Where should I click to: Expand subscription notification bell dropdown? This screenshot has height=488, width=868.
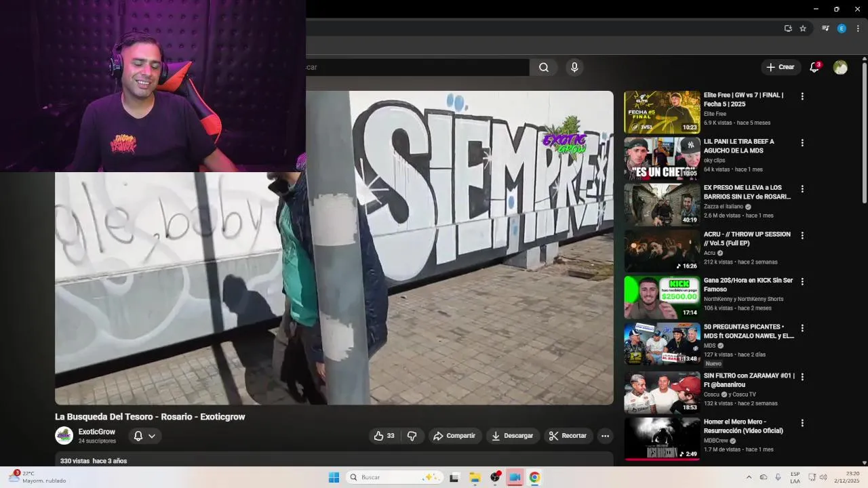point(144,436)
